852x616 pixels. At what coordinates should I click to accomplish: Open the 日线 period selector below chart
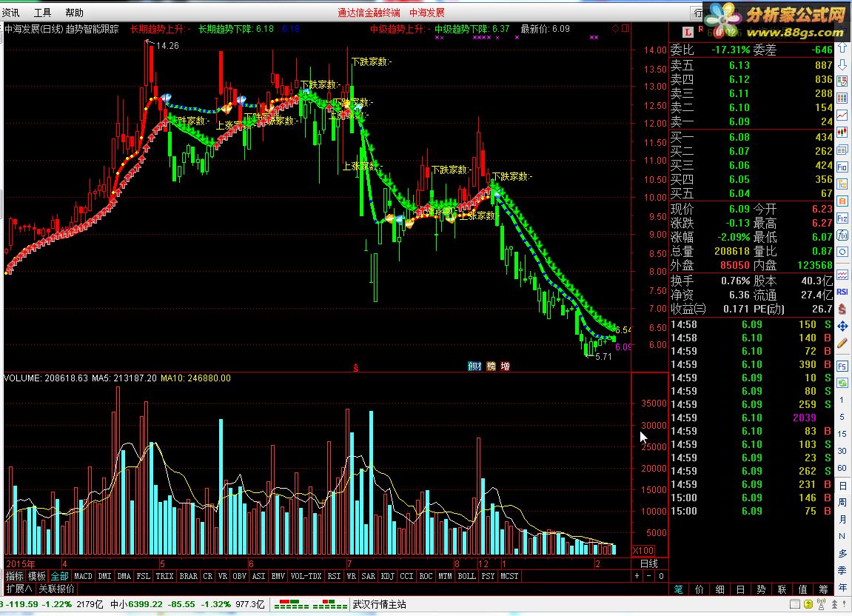[648, 564]
